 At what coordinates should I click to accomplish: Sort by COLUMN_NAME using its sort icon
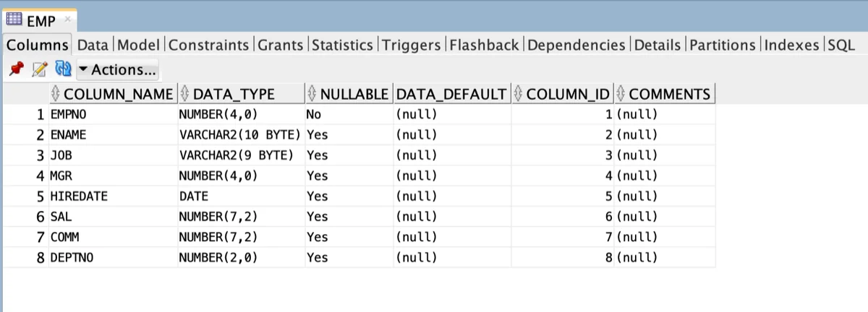(x=57, y=94)
